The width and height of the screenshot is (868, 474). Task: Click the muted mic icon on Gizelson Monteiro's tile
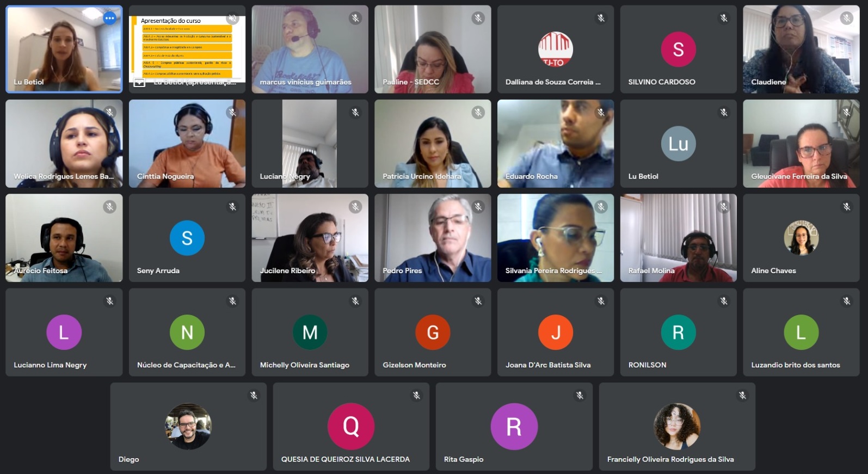click(x=478, y=301)
